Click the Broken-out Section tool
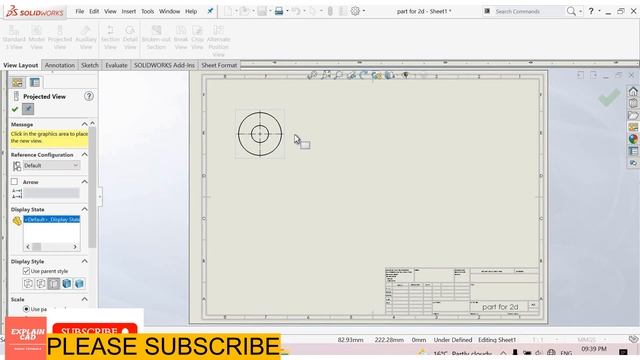The image size is (640, 360). 156,38
